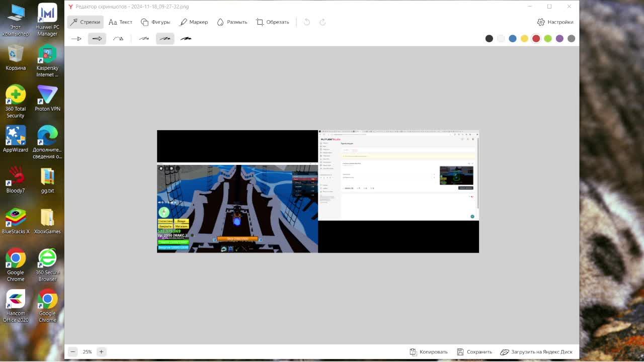Open Kaspersky Internet Security icon

click(47, 61)
